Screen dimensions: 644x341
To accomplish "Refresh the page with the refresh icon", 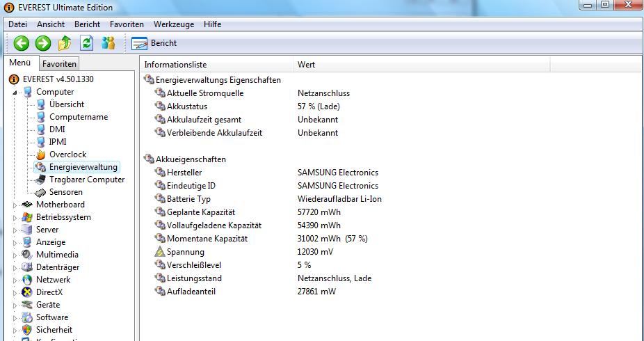I will [87, 43].
